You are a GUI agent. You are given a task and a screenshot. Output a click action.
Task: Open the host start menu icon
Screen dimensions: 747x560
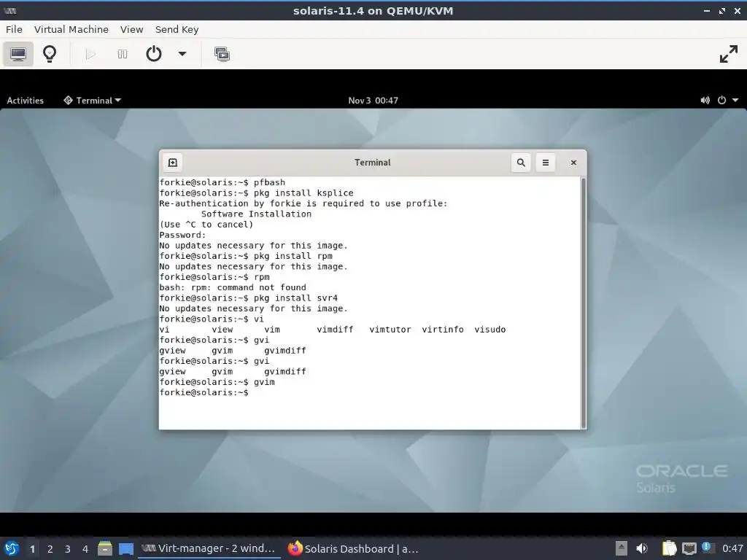tap(12, 548)
